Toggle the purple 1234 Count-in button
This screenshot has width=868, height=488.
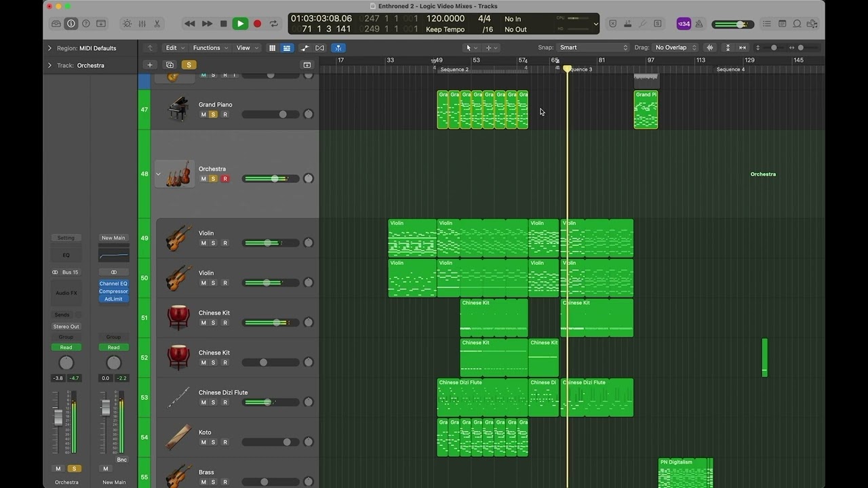point(684,24)
